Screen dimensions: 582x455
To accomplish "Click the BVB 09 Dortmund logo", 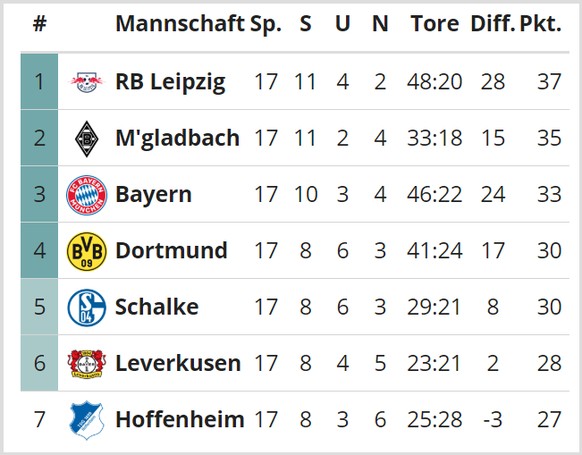I will click(86, 251).
